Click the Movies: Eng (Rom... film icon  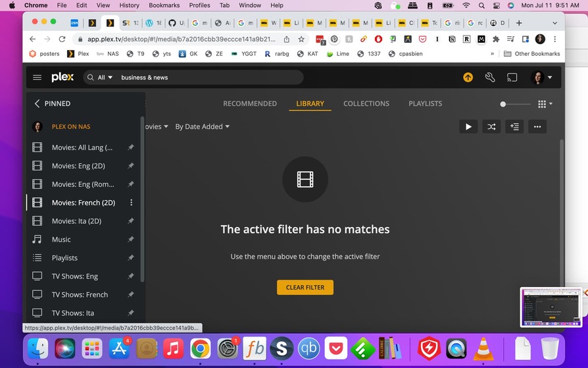click(37, 184)
